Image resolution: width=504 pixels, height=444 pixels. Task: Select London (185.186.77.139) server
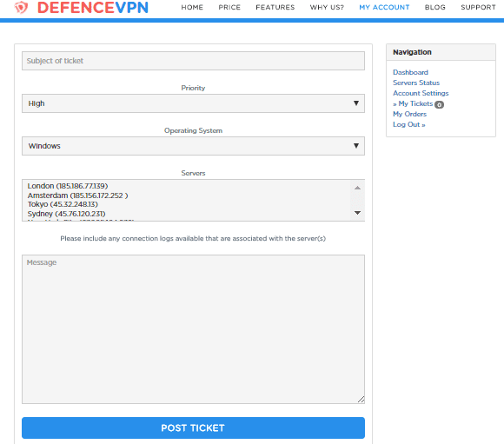68,186
